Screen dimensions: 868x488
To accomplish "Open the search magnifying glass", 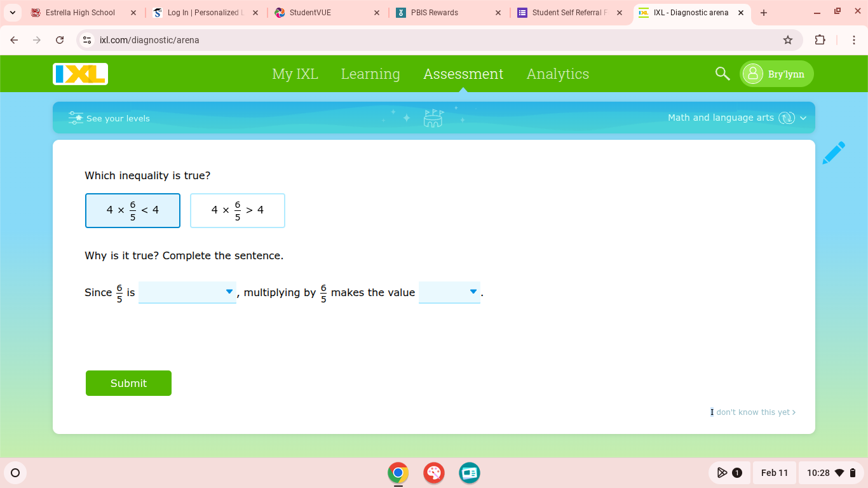I will pyautogui.click(x=722, y=74).
